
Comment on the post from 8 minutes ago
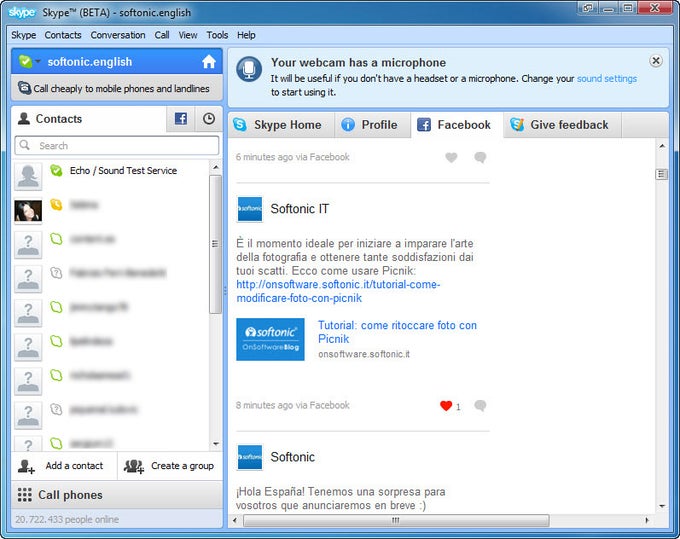(x=480, y=406)
